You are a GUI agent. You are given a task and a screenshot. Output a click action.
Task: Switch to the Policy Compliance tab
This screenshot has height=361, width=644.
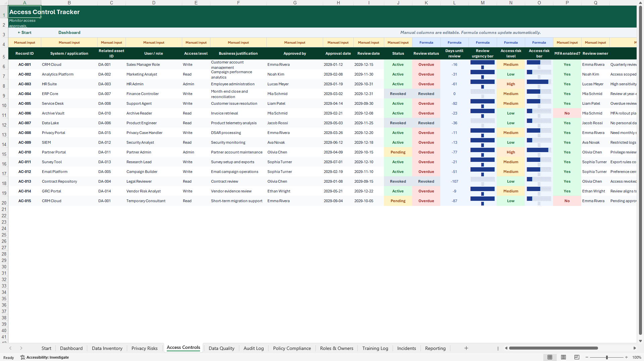click(292, 348)
